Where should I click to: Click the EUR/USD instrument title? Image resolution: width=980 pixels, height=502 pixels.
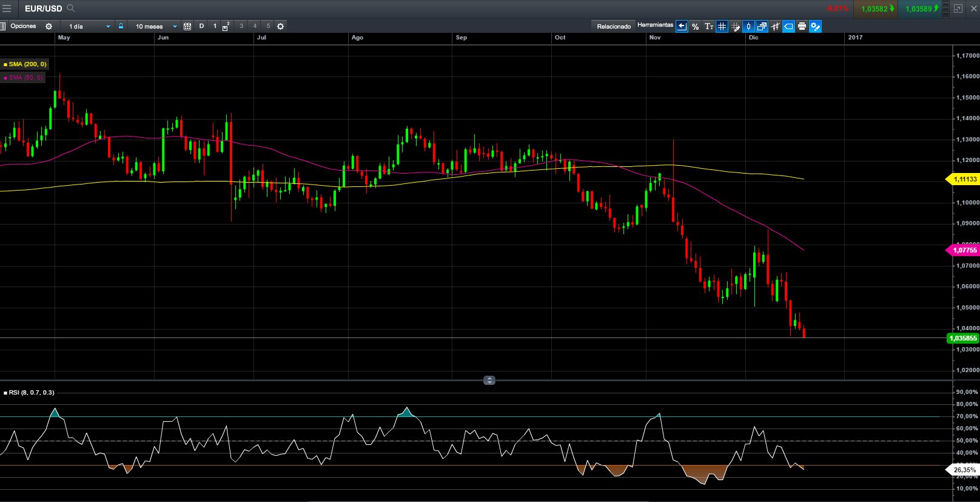[43, 8]
